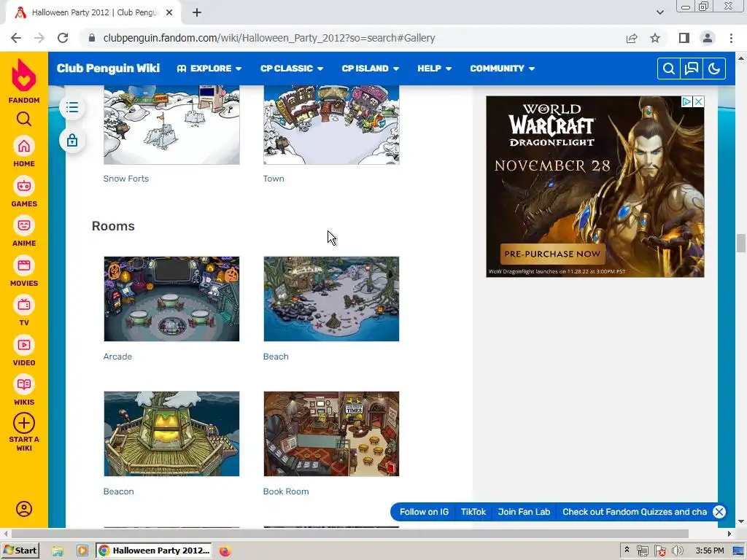Share this page via the share icon
This screenshot has width=747, height=560.
coord(632,38)
